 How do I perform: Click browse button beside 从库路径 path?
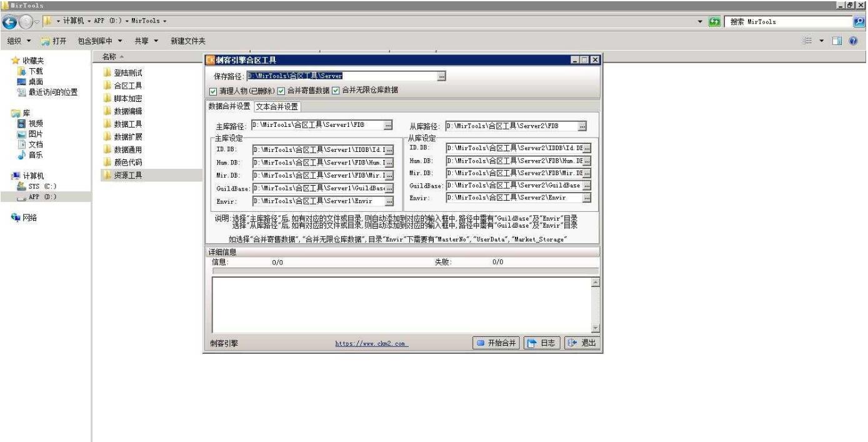pos(582,126)
